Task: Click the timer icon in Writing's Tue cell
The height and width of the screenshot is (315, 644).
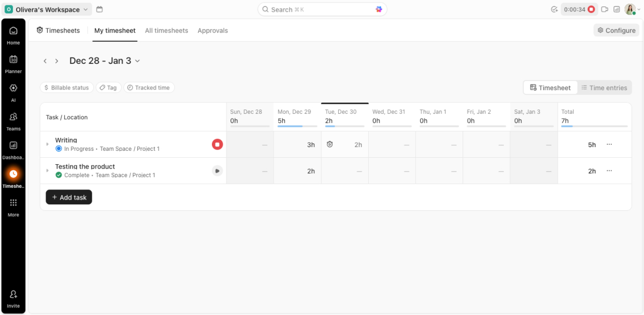Action: coord(330,144)
